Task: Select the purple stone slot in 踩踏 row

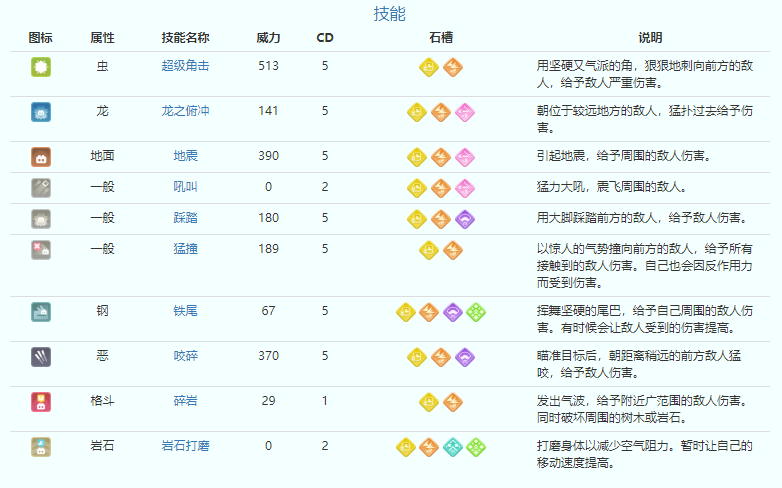Action: (x=465, y=219)
